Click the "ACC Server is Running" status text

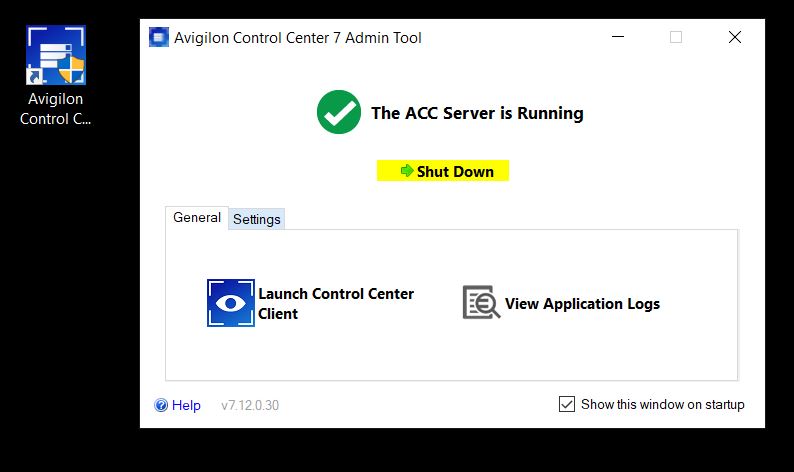point(477,113)
